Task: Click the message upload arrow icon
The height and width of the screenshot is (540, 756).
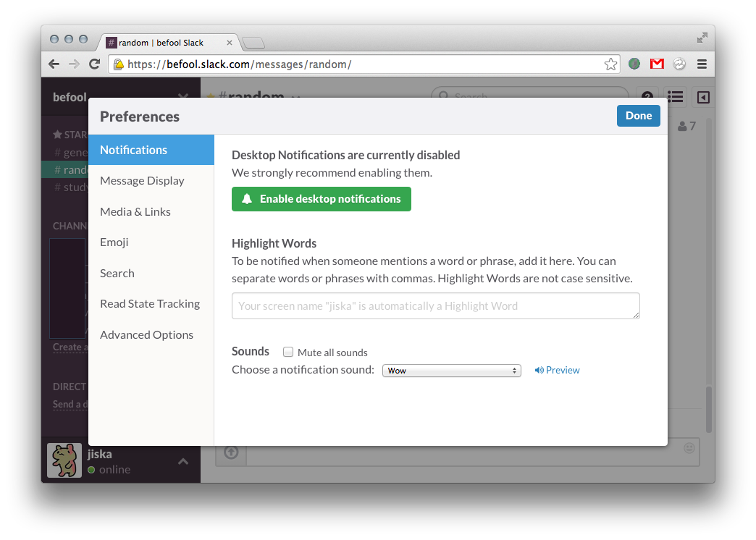Action: click(x=231, y=452)
